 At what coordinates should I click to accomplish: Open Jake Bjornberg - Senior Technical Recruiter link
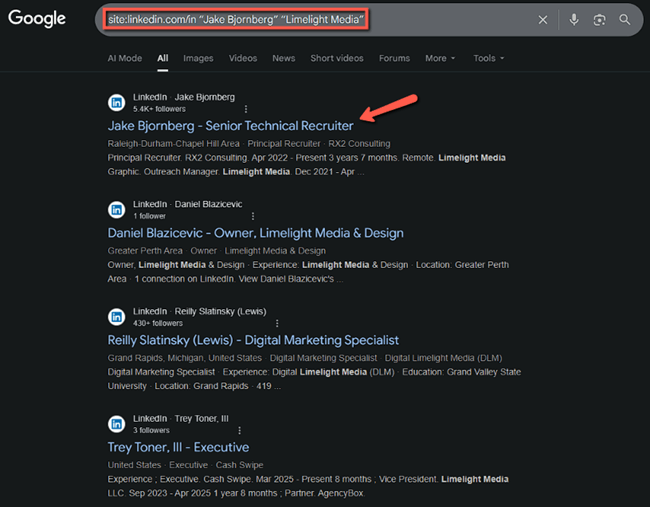click(230, 126)
